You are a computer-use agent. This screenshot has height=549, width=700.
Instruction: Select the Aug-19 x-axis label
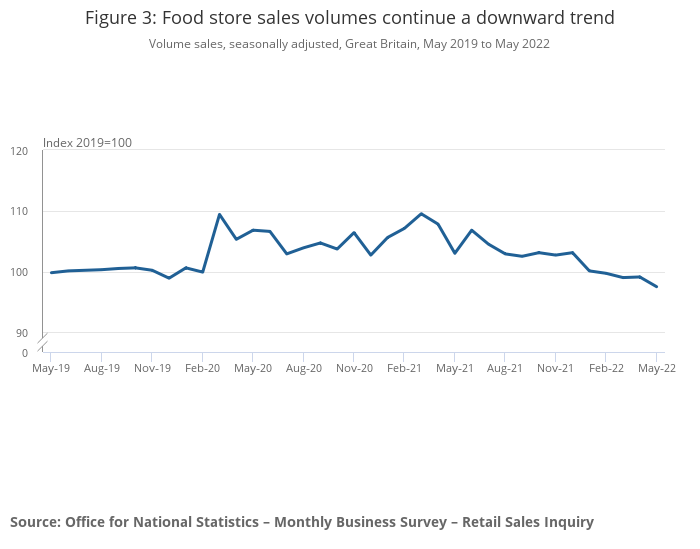point(101,369)
